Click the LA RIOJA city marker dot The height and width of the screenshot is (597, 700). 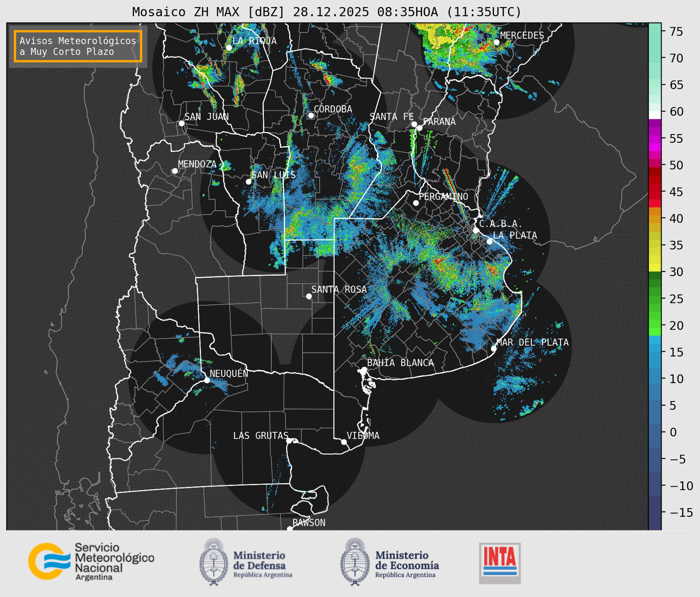click(x=229, y=48)
